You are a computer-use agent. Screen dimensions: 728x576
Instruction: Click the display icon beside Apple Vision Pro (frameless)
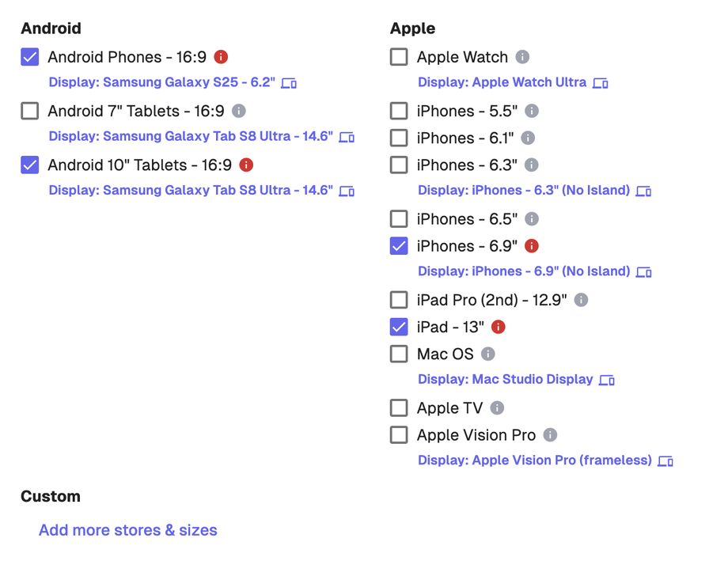coord(665,460)
